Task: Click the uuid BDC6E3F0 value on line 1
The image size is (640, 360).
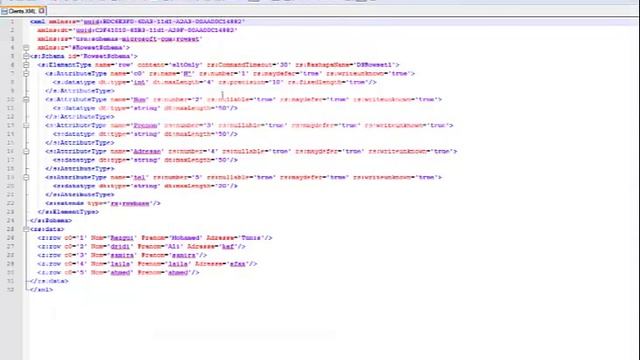Action: pyautogui.click(x=164, y=22)
